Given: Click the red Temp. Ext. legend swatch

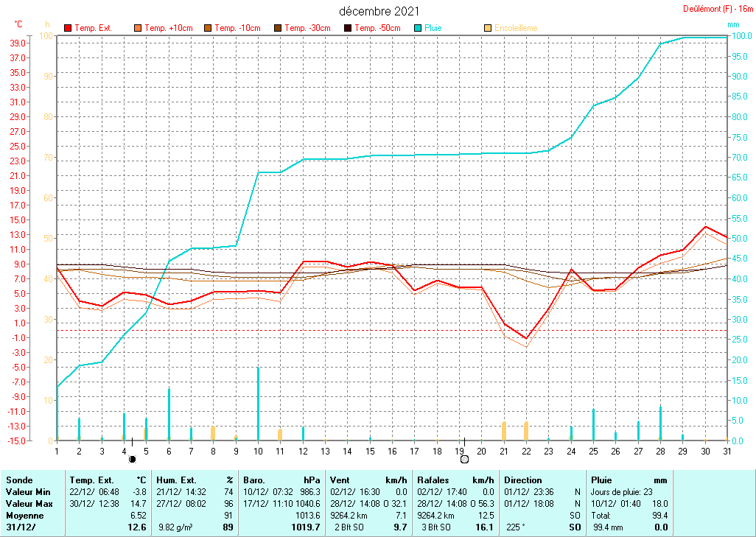Looking at the screenshot, I should tap(69, 28).
